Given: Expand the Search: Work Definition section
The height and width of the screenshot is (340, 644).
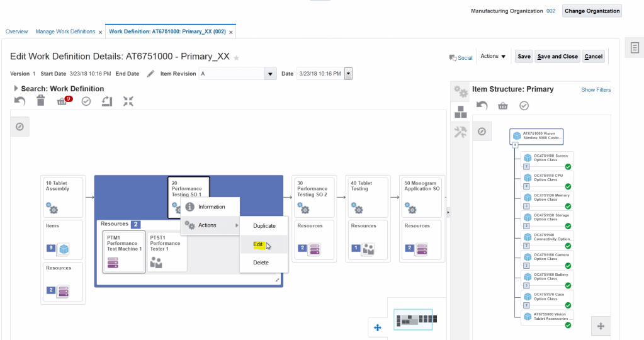Looking at the screenshot, I should [16, 89].
